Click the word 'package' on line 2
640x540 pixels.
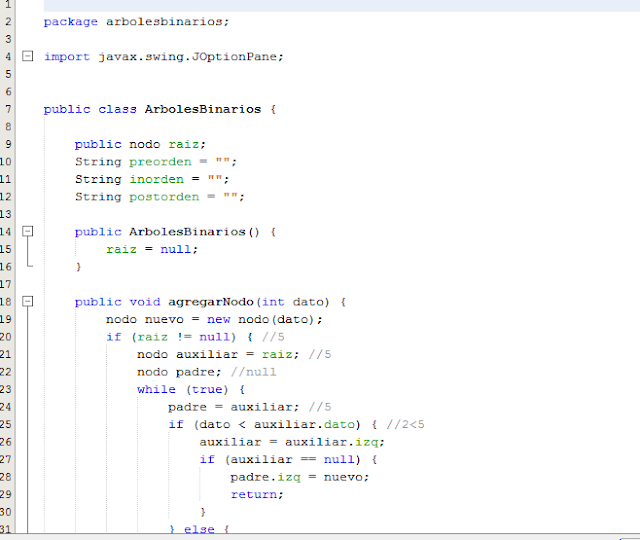tap(71, 22)
